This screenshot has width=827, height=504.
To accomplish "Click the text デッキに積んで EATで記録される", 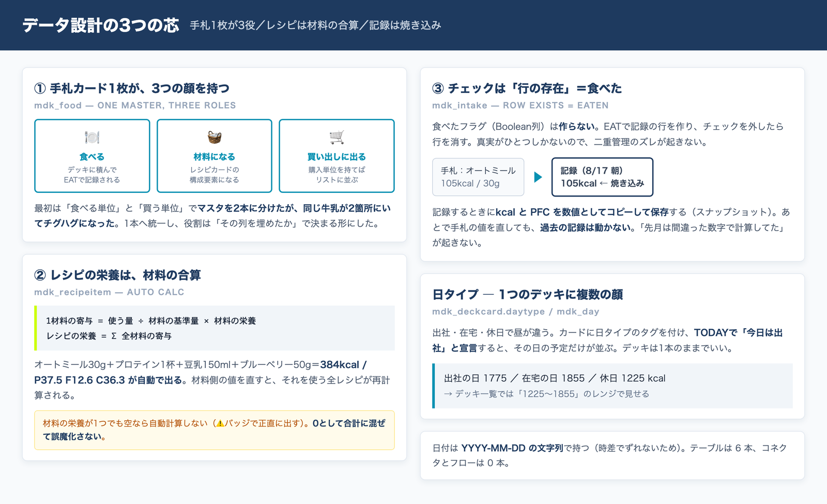I will pos(92,175).
